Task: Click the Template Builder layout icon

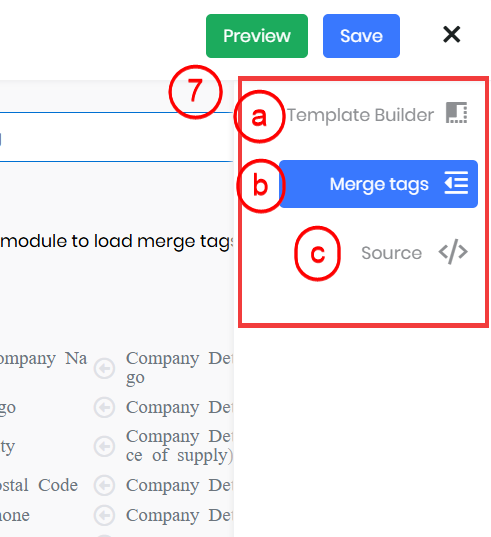Action: point(456,113)
